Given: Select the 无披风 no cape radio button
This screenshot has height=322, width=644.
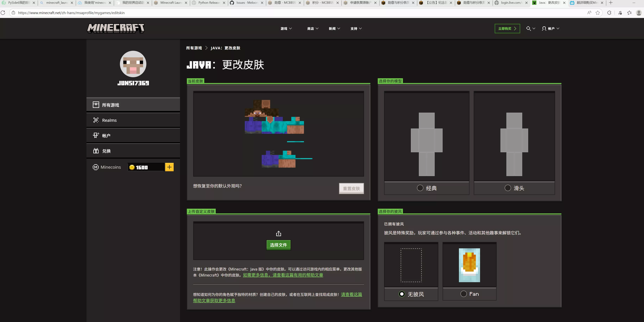Looking at the screenshot, I should coord(402,294).
